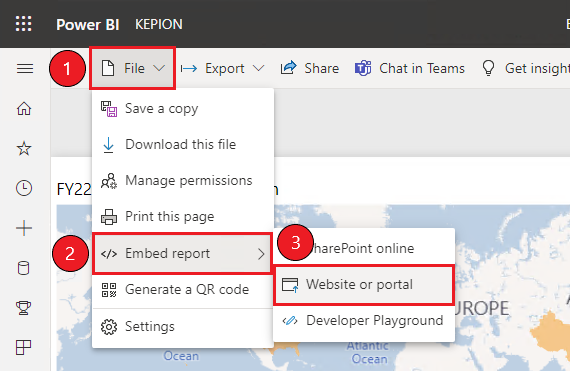Image resolution: width=570 pixels, height=371 pixels.
Task: Expand Embed report submenu arrow
Action: tap(261, 254)
